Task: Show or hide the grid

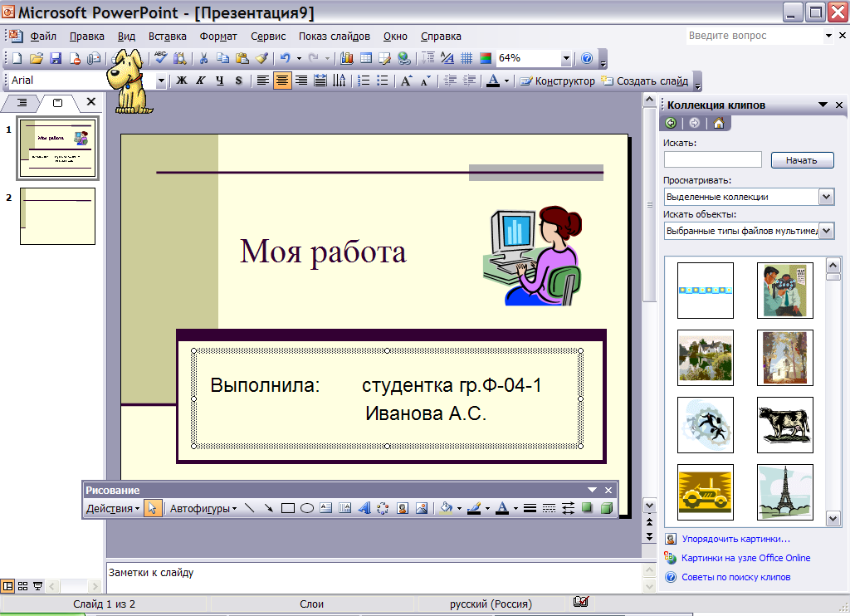Action: point(467,58)
